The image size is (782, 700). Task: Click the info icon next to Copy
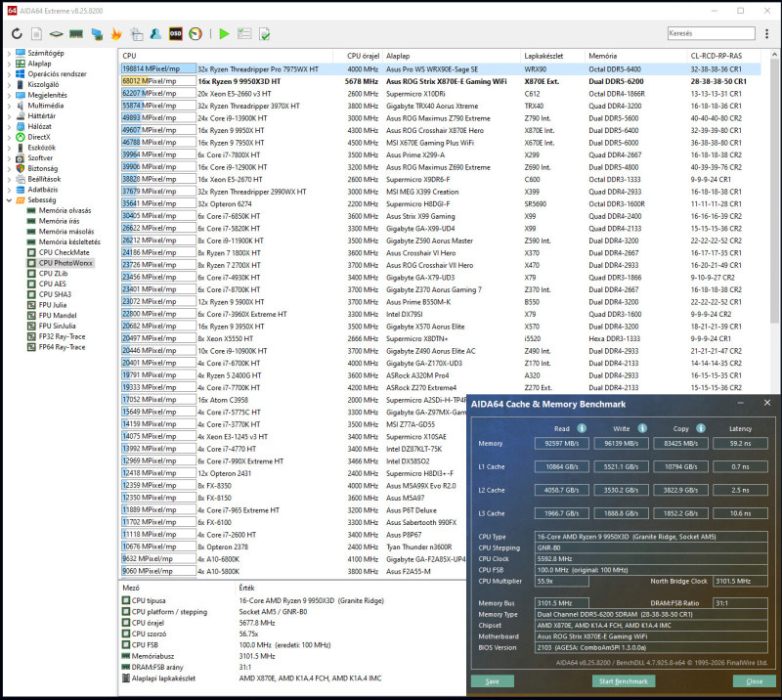[700, 427]
